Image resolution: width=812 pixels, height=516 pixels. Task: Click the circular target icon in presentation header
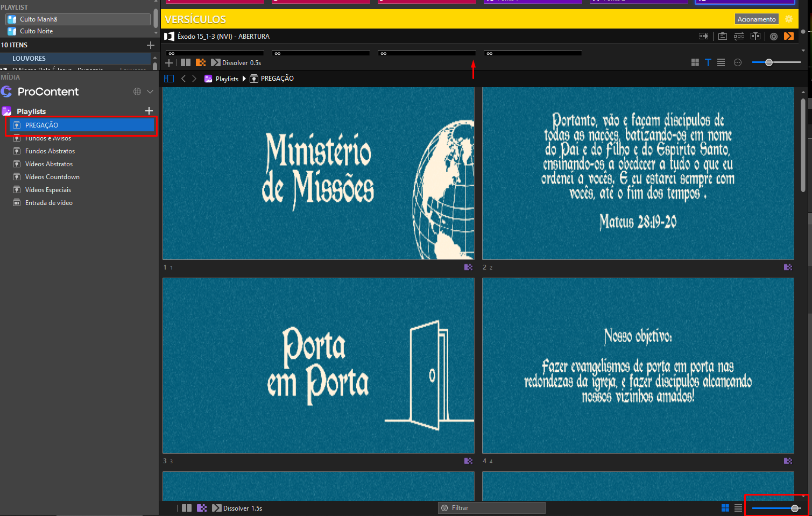coord(774,37)
